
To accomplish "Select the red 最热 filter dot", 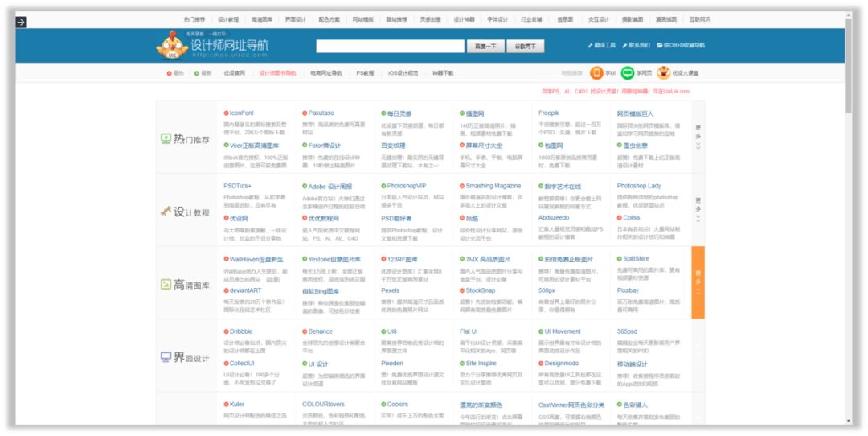I will 170,73.
